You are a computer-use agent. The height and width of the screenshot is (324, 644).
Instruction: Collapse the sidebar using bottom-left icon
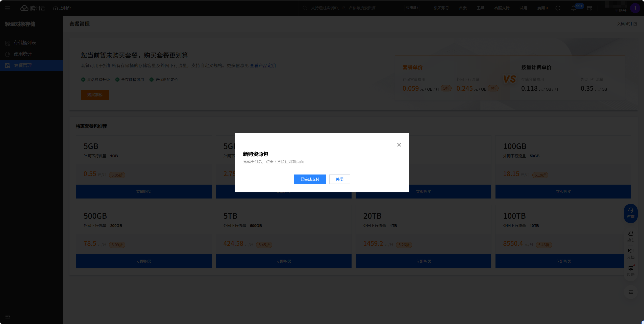[8, 317]
